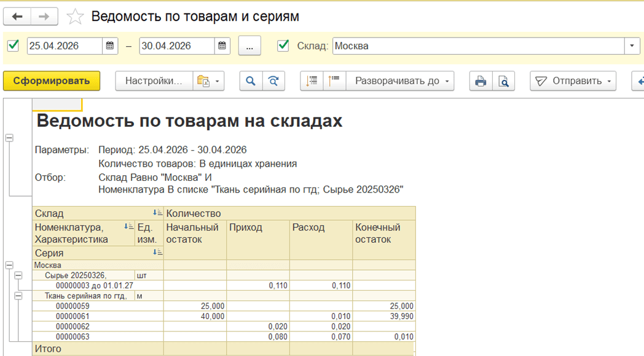Click the forward navigation arrow
This screenshot has width=644, height=356.
[44, 17]
